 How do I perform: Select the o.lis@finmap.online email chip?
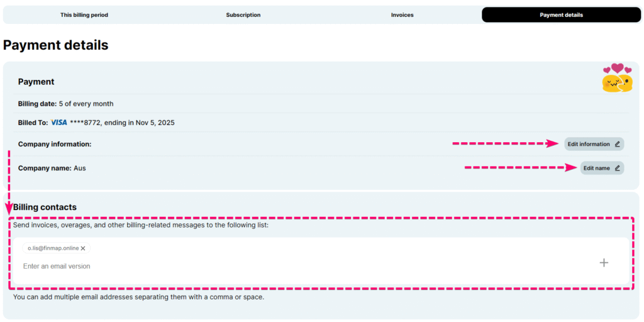coord(53,248)
